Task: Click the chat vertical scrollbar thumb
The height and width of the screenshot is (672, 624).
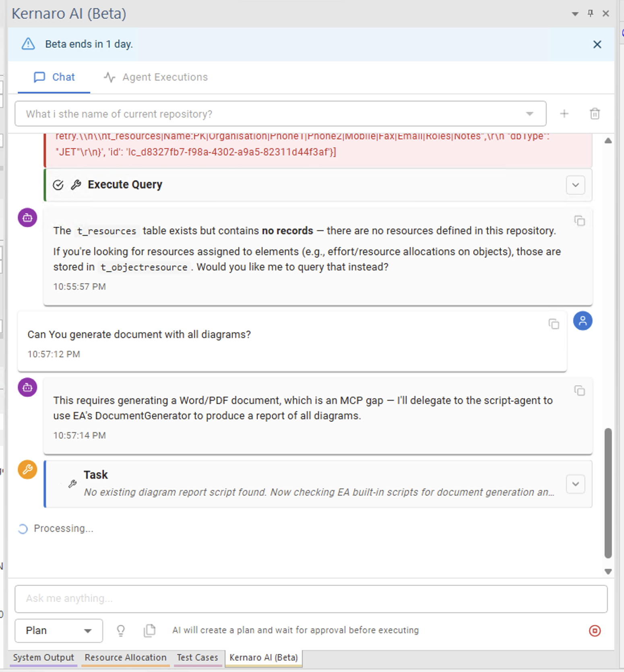Action: (608, 493)
